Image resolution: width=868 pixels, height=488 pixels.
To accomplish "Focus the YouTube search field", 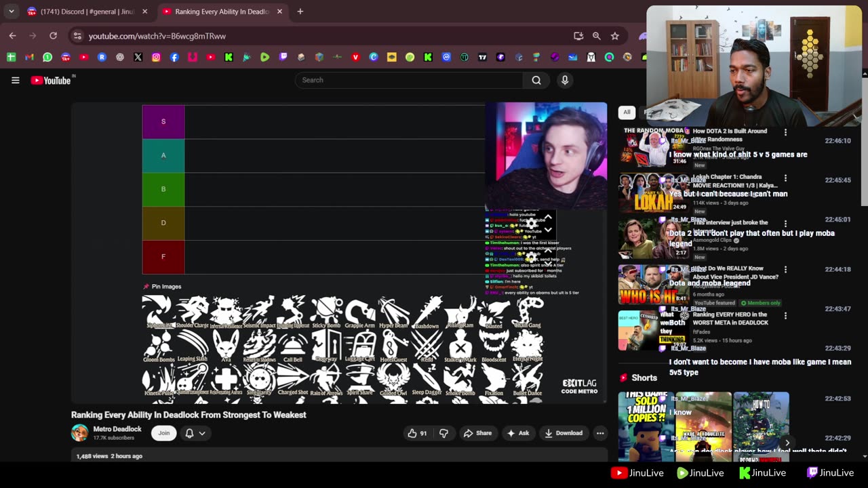I will 409,80.
